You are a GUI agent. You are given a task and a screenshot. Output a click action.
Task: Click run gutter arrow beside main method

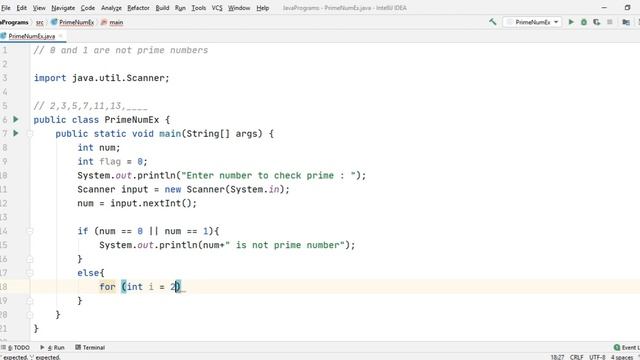point(16,133)
